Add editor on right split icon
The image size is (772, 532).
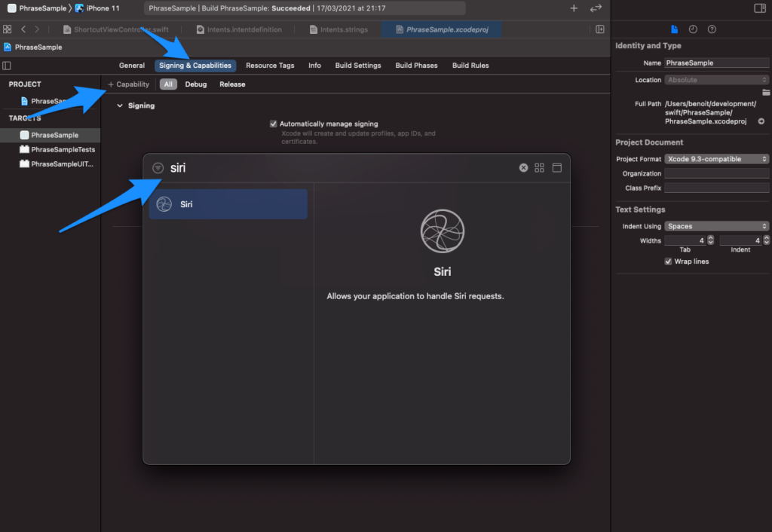tap(599, 29)
